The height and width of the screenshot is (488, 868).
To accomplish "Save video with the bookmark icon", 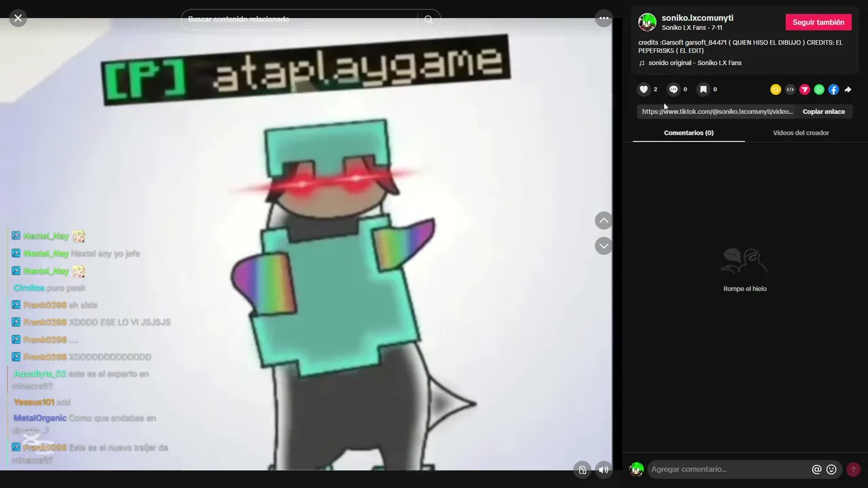I will (703, 89).
